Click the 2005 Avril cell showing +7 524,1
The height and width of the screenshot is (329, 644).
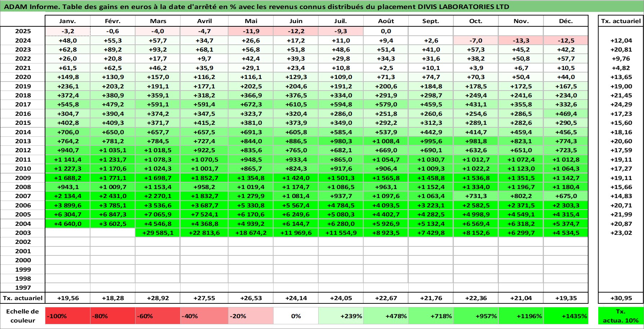pyautogui.click(x=204, y=214)
